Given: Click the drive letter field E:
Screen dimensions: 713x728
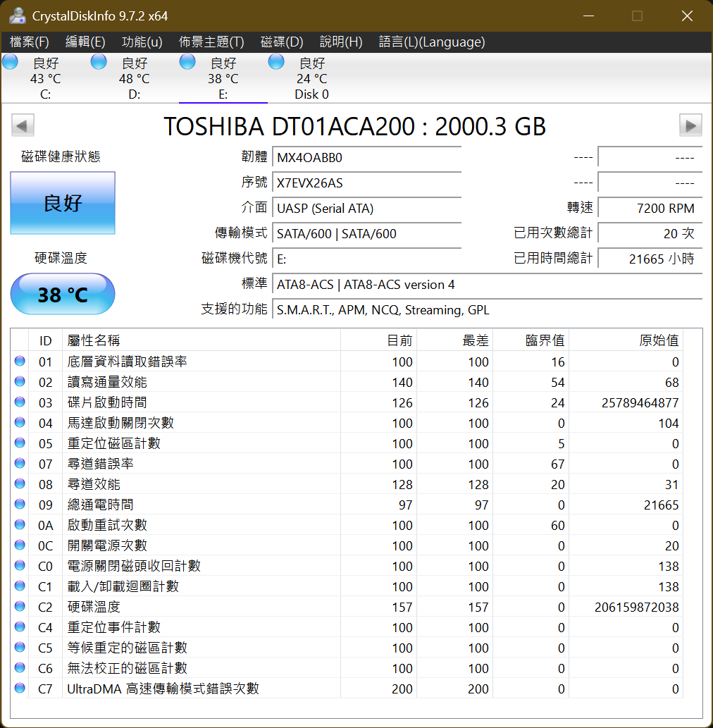Looking at the screenshot, I should point(366,259).
